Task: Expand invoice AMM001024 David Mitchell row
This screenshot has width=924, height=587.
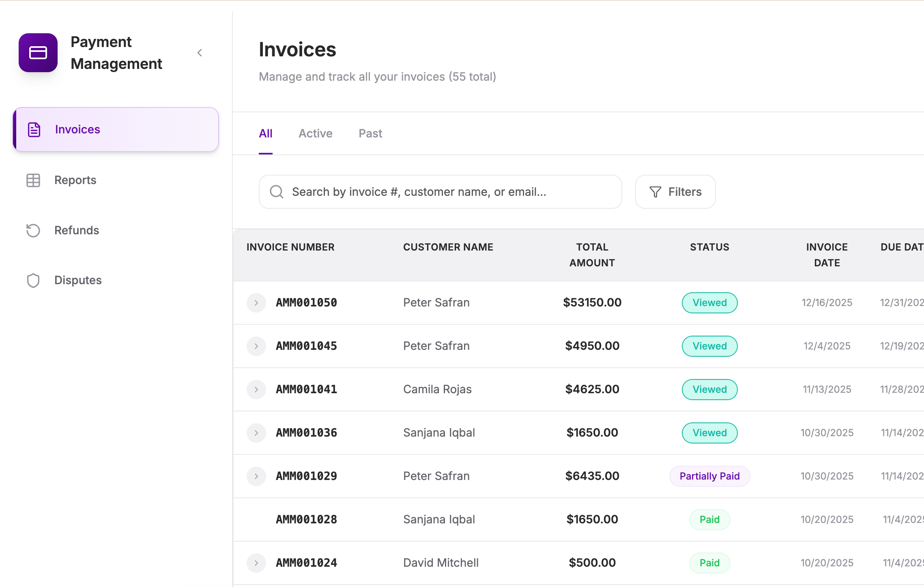Action: coord(256,563)
